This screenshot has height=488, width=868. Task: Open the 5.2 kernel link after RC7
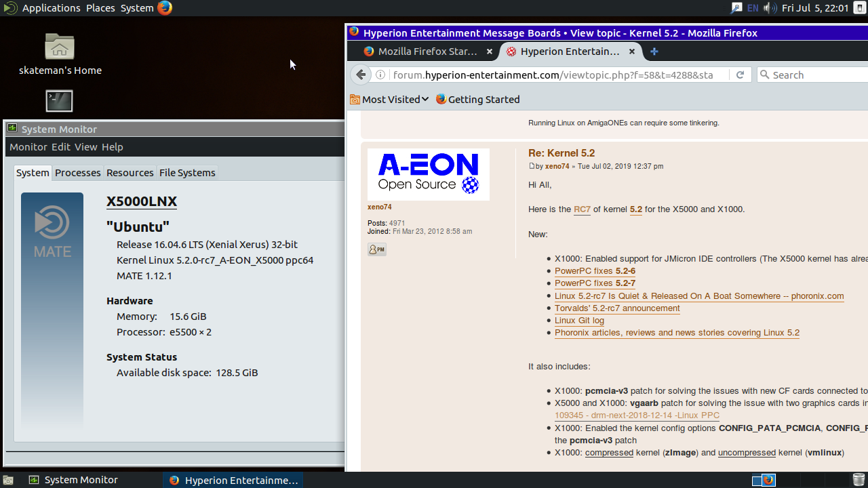pos(636,209)
